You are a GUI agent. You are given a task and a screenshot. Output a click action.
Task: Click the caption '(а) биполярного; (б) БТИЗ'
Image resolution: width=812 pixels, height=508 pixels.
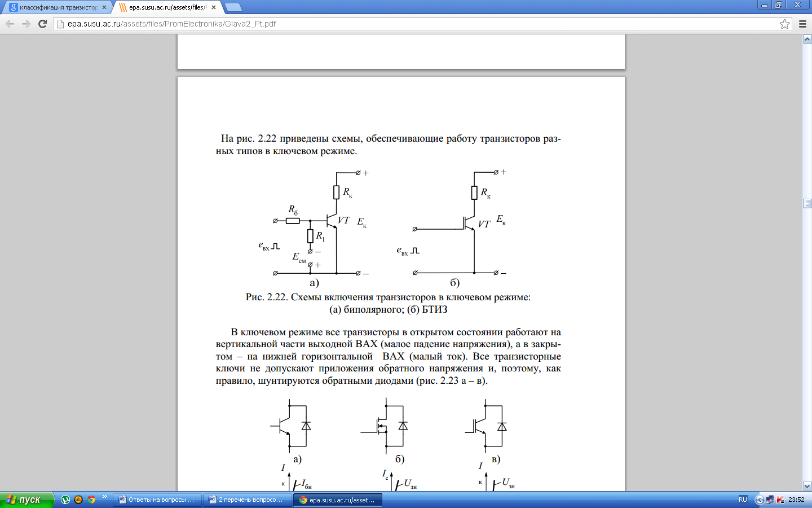[388, 309]
